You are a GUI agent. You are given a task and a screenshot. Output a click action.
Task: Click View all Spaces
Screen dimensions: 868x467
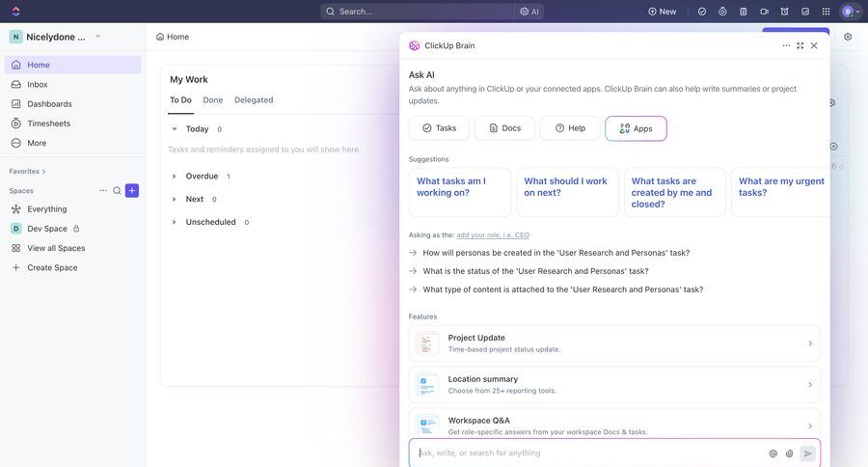(x=73, y=248)
